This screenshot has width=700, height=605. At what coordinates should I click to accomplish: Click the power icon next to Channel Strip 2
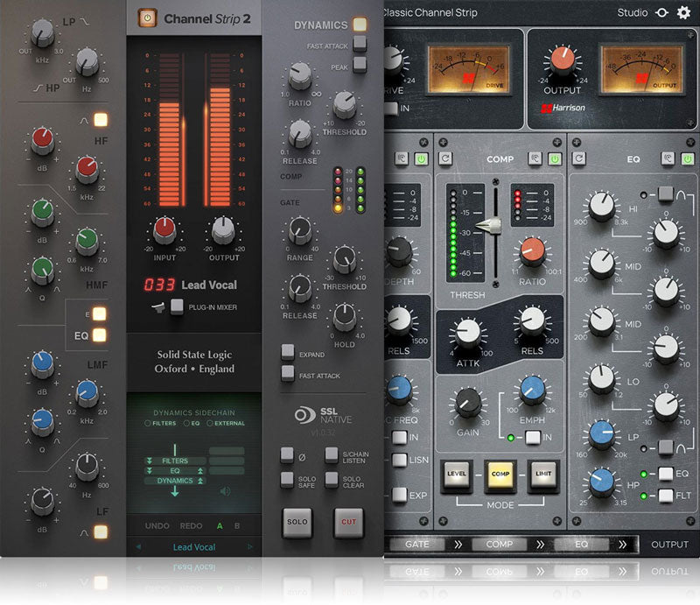147,18
